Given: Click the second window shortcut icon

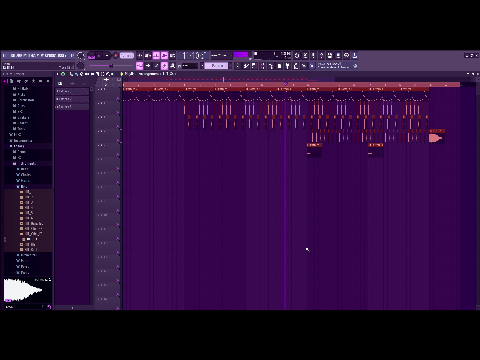Looking at the screenshot, I should point(148,66).
